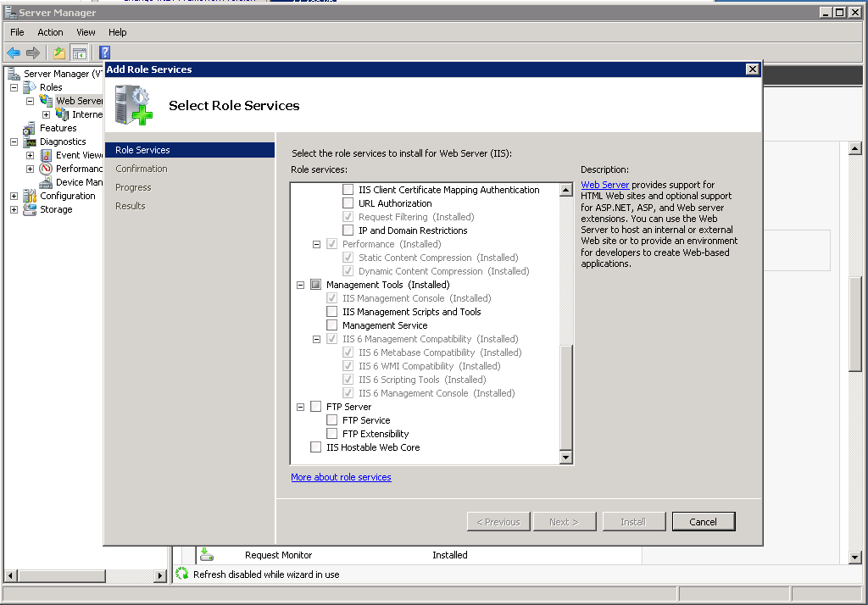This screenshot has width=868, height=605.
Task: Click the Request Monitor row icon
Action: coord(207,555)
